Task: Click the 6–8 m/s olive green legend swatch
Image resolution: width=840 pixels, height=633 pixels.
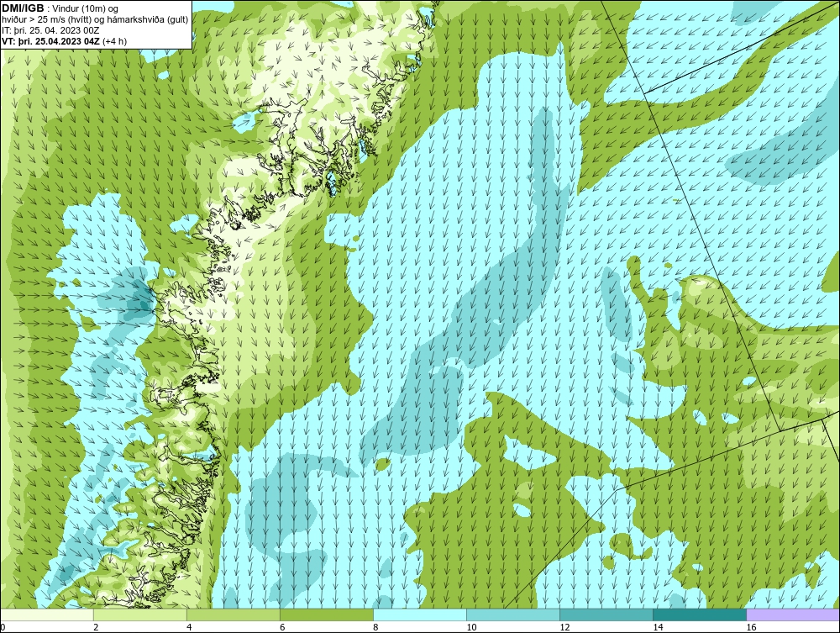Action: (326, 615)
